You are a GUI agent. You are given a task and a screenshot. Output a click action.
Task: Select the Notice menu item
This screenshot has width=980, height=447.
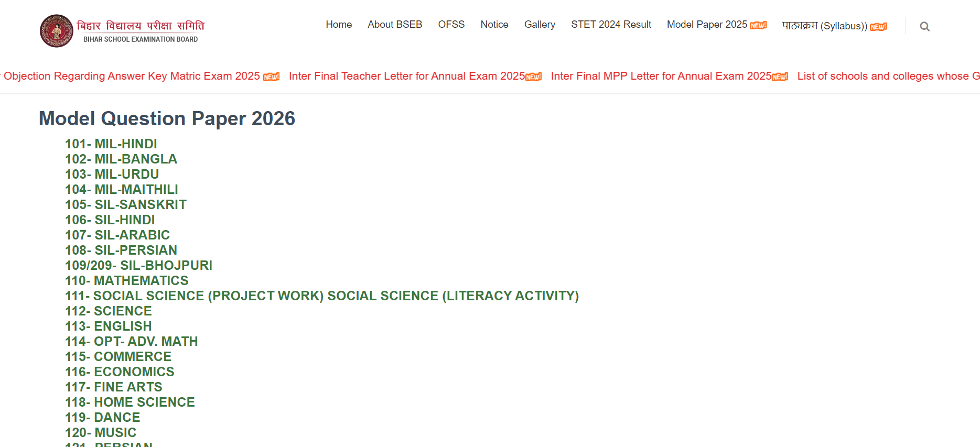coord(493,24)
